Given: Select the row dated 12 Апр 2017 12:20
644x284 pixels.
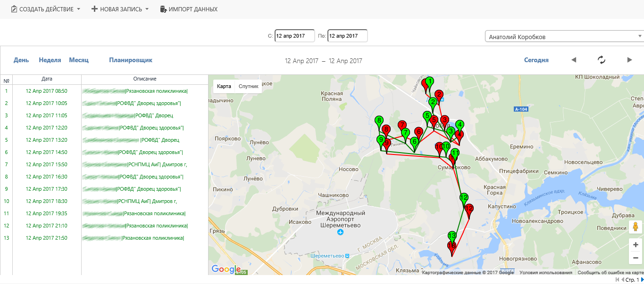Looking at the screenshot, I should 104,128.
